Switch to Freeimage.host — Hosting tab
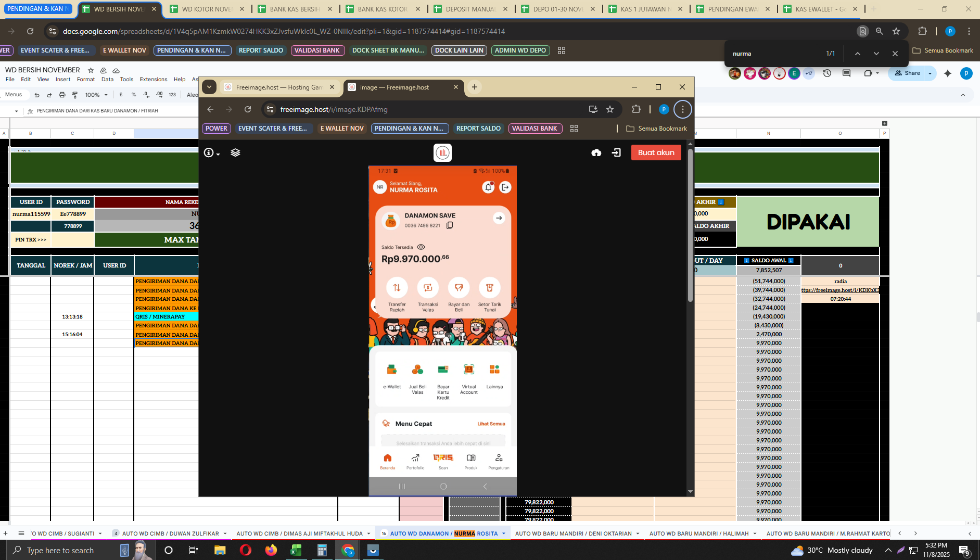The height and width of the screenshot is (560, 980). [x=279, y=87]
